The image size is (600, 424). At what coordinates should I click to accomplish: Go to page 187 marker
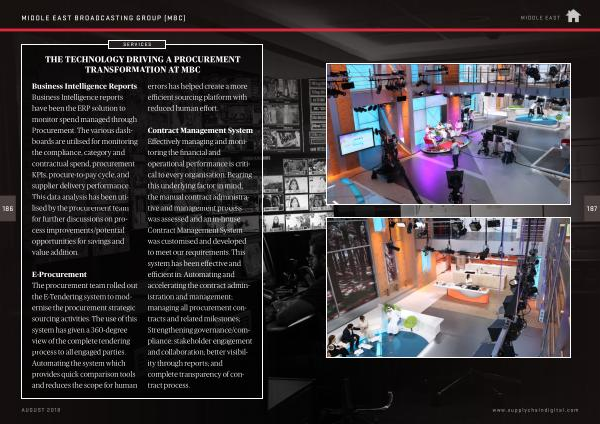tap(591, 208)
